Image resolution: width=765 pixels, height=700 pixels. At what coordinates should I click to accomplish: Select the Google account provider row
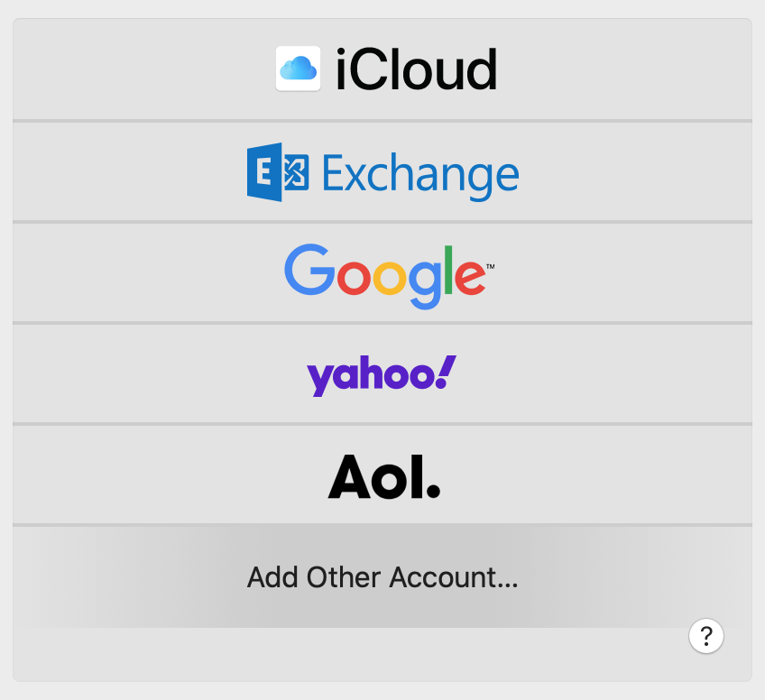382,272
